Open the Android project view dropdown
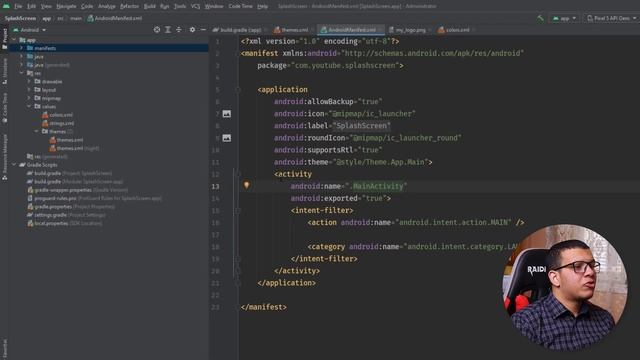Screen dimensions: 640x360 [29, 30]
